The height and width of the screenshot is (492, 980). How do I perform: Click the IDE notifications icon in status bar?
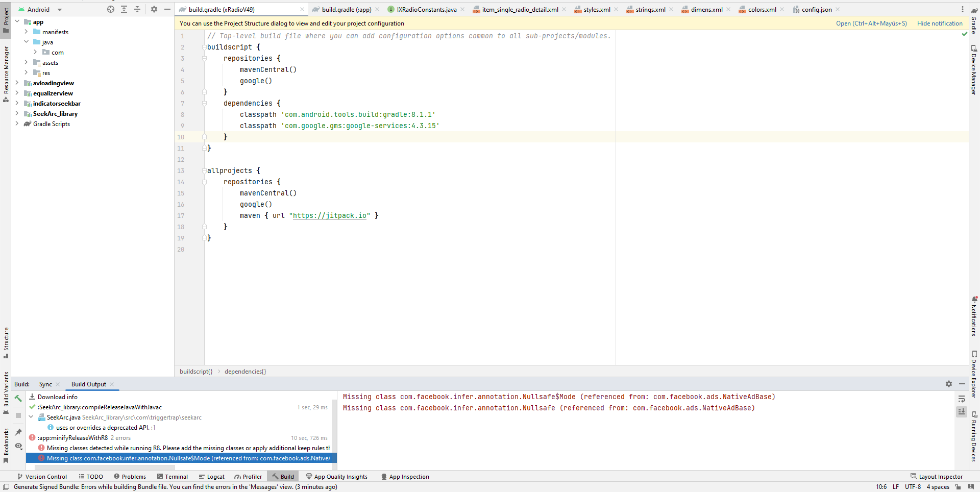coord(971,487)
